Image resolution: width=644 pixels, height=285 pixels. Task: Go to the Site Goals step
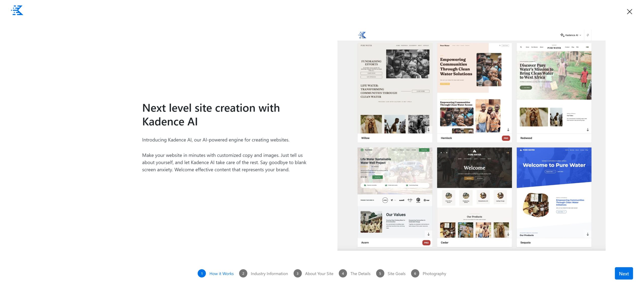click(x=396, y=273)
